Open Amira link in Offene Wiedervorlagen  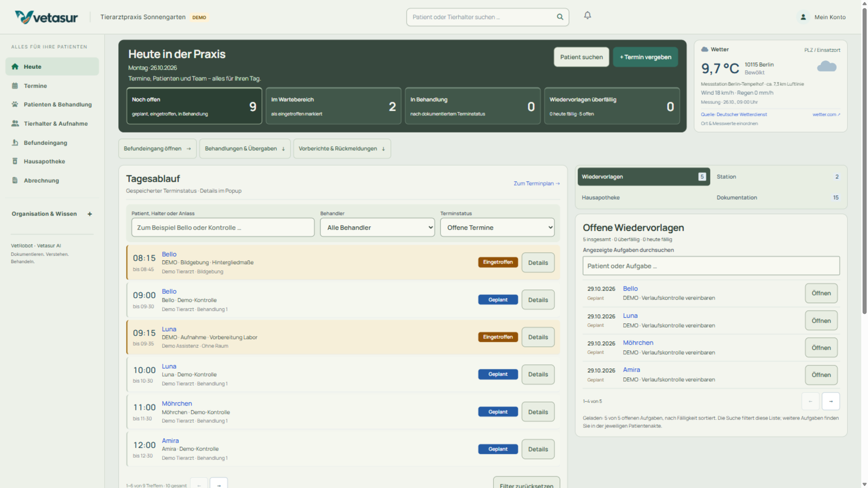click(631, 370)
